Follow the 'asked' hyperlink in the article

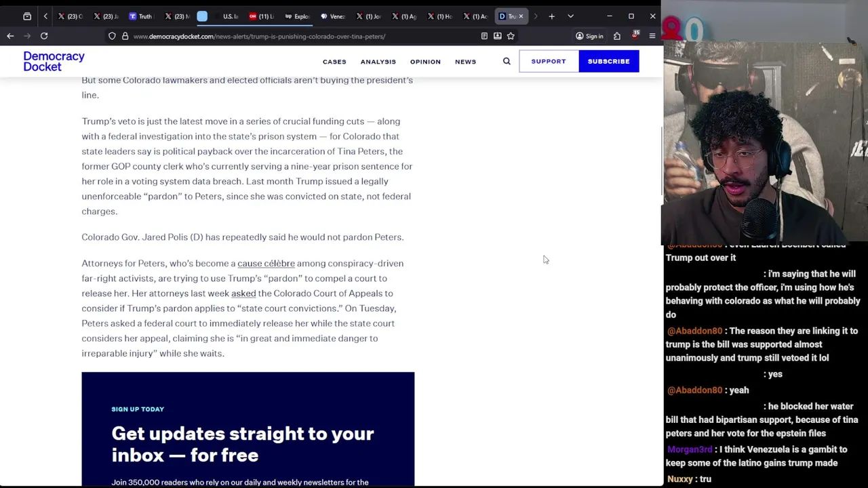pyautogui.click(x=243, y=293)
